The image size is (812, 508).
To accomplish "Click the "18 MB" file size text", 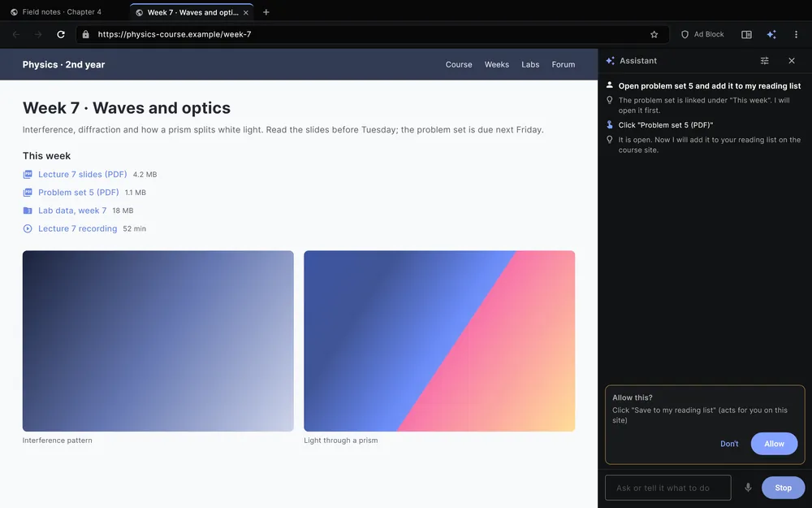I will pyautogui.click(x=123, y=211).
